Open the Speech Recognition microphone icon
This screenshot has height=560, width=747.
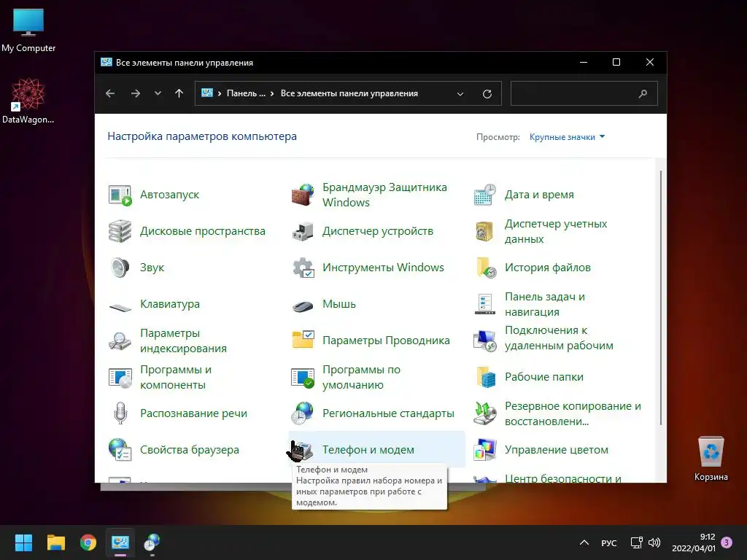120,413
